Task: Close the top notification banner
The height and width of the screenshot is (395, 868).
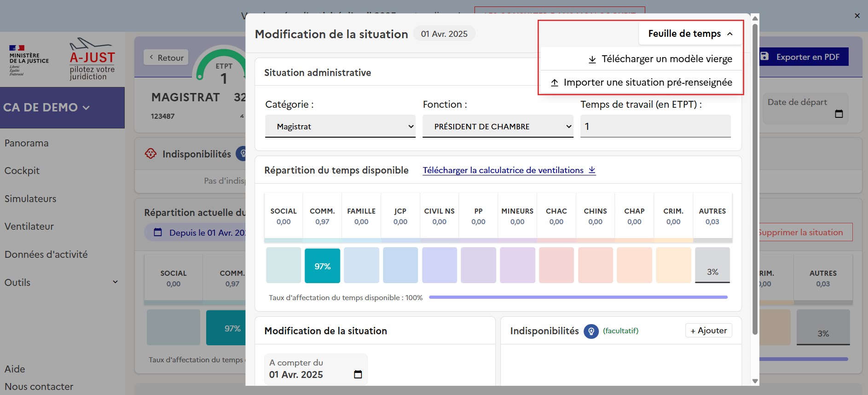Action: [x=857, y=16]
